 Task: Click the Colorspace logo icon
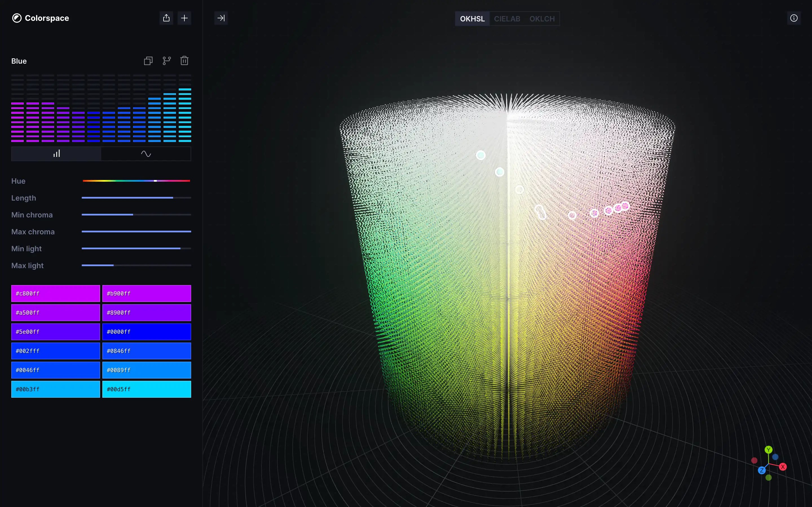click(x=17, y=18)
